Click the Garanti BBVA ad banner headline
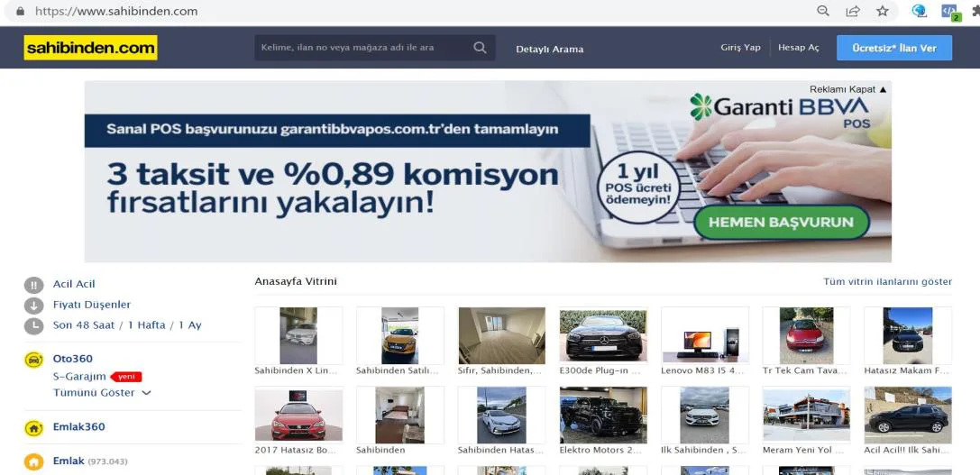This screenshot has height=475, width=980. pos(333,188)
